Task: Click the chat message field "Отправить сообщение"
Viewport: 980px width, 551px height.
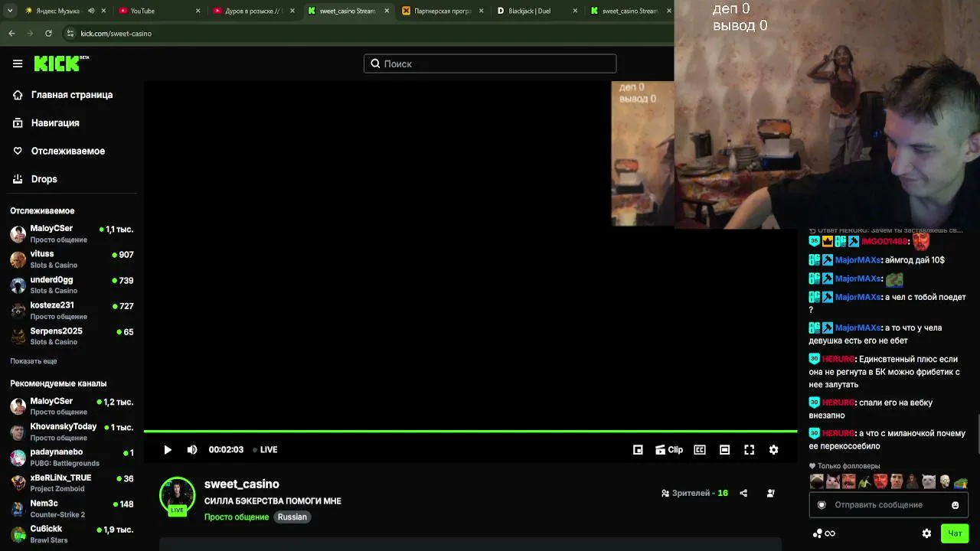Action: (889, 505)
